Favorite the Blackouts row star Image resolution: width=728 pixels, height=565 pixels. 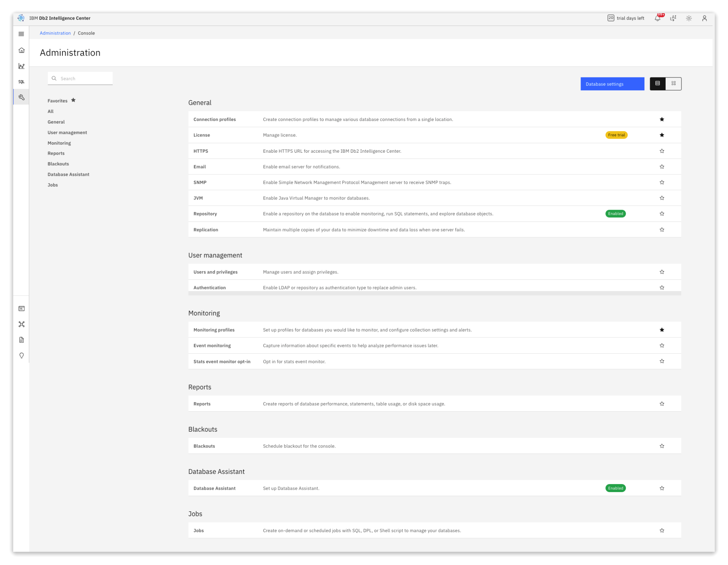pos(662,446)
